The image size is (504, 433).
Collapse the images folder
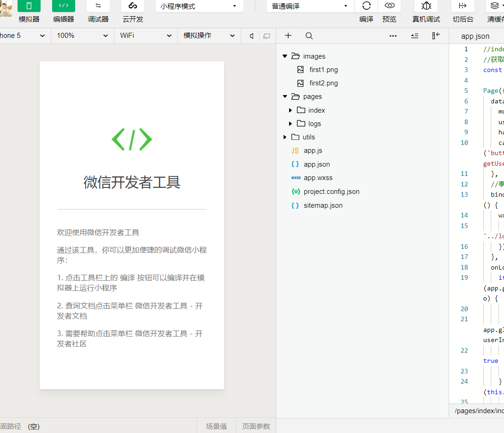click(285, 56)
